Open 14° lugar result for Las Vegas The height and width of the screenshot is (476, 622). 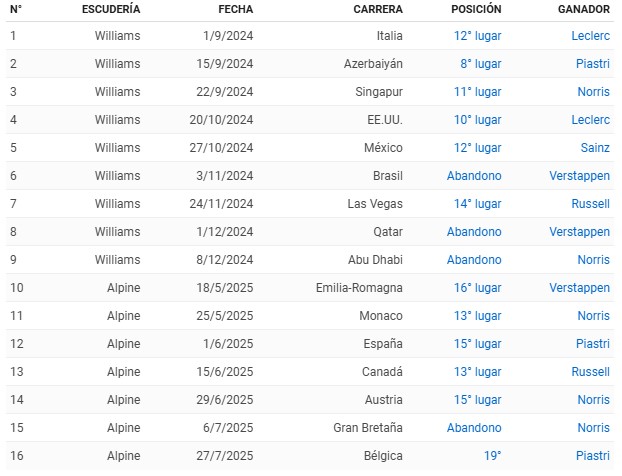[477, 204]
